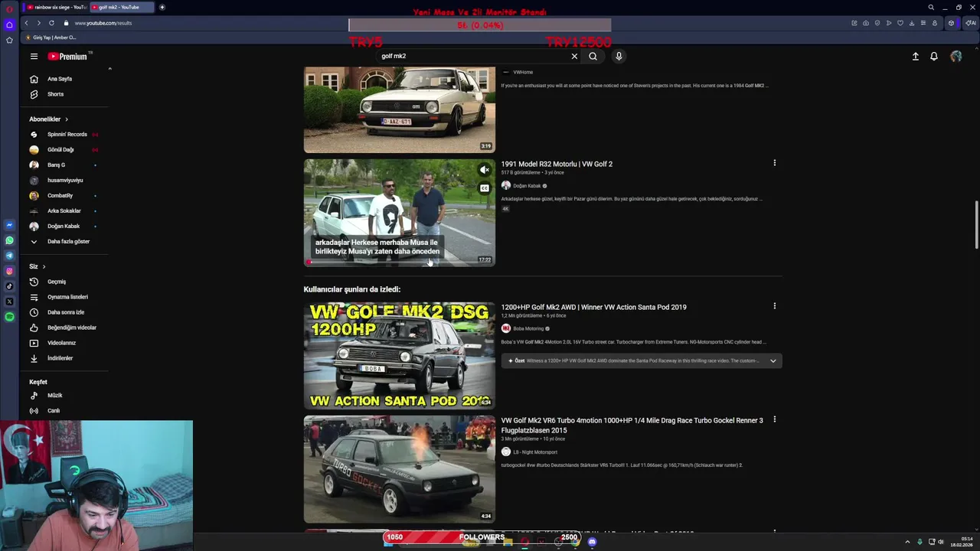Open the Opera menu logo
980x551 pixels.
pyautogui.click(x=9, y=9)
